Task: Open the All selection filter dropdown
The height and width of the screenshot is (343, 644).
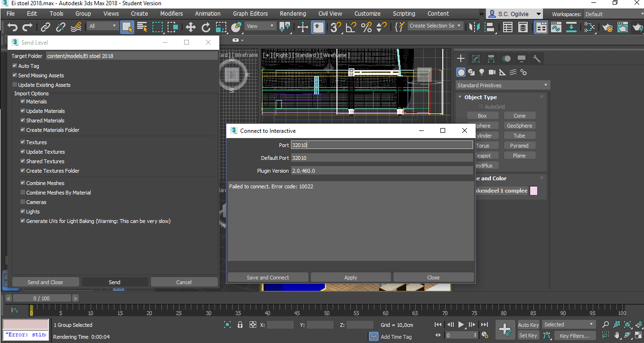Action: pyautogui.click(x=102, y=26)
